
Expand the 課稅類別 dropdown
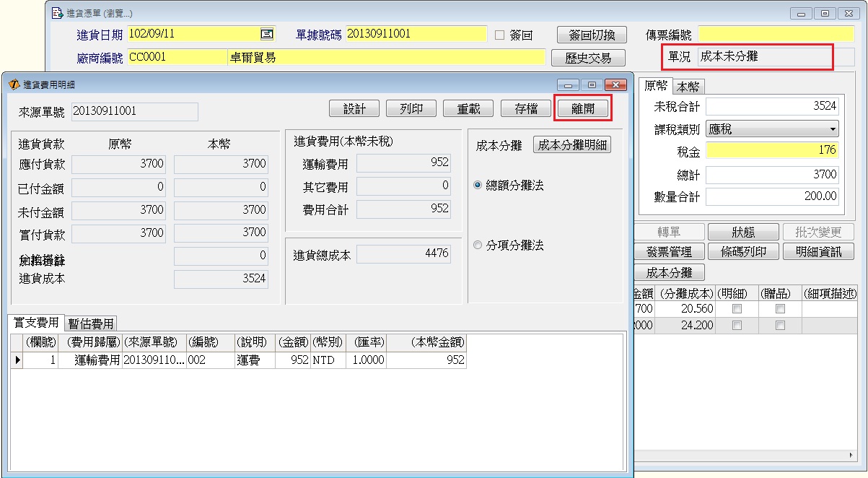pos(833,129)
